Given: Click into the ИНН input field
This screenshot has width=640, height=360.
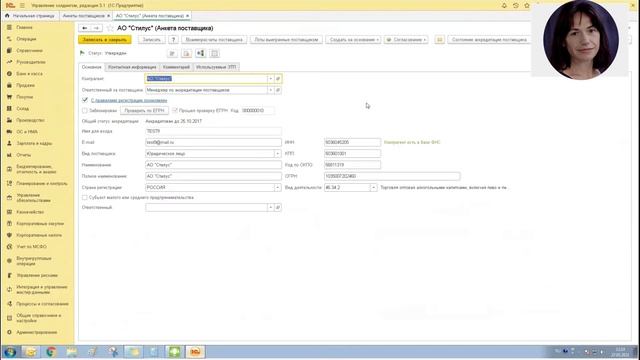Looking at the screenshot, I should 352,142.
